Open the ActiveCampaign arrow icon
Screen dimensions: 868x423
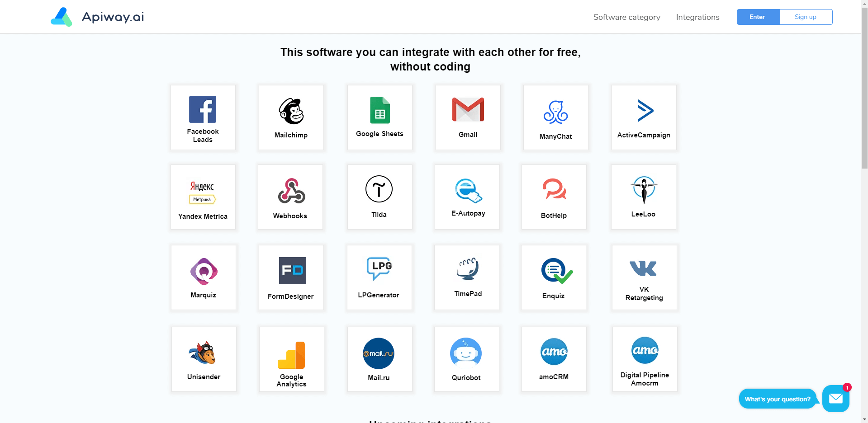click(645, 110)
